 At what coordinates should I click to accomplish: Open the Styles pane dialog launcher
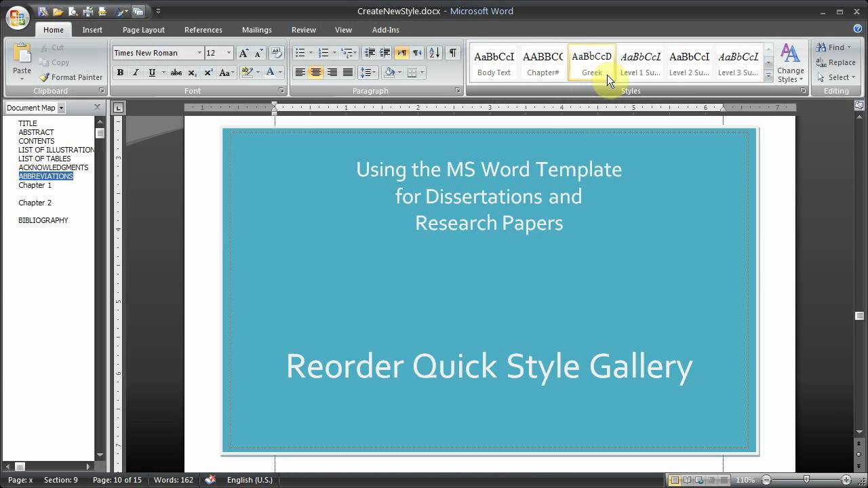803,91
